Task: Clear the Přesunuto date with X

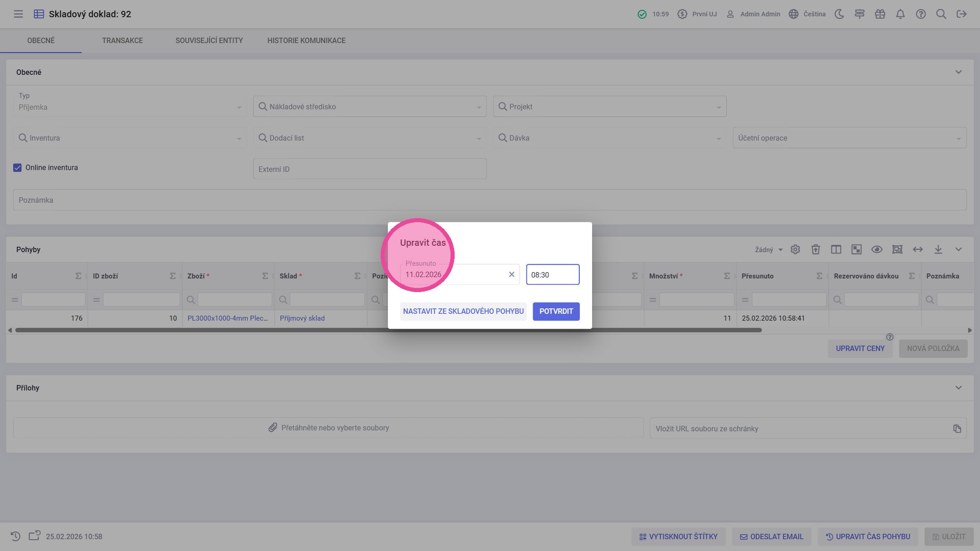Action: pos(511,274)
